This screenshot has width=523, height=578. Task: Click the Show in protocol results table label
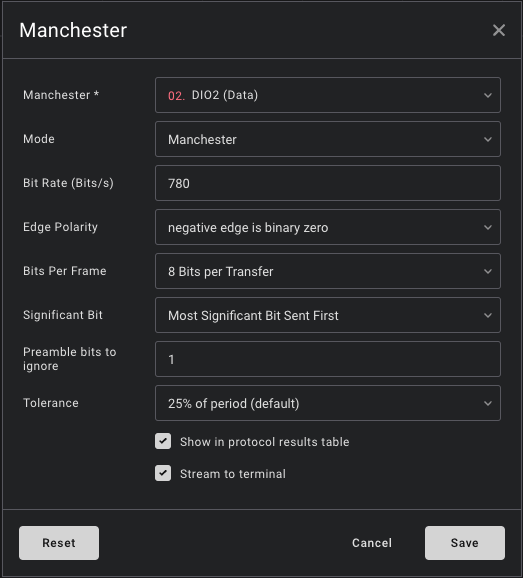264,442
